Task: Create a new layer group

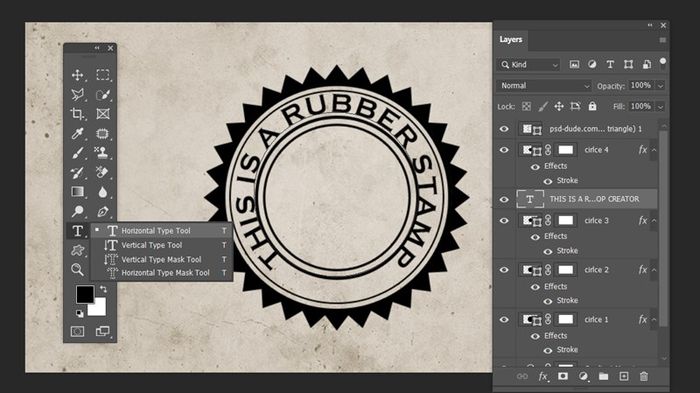Action: pyautogui.click(x=604, y=376)
